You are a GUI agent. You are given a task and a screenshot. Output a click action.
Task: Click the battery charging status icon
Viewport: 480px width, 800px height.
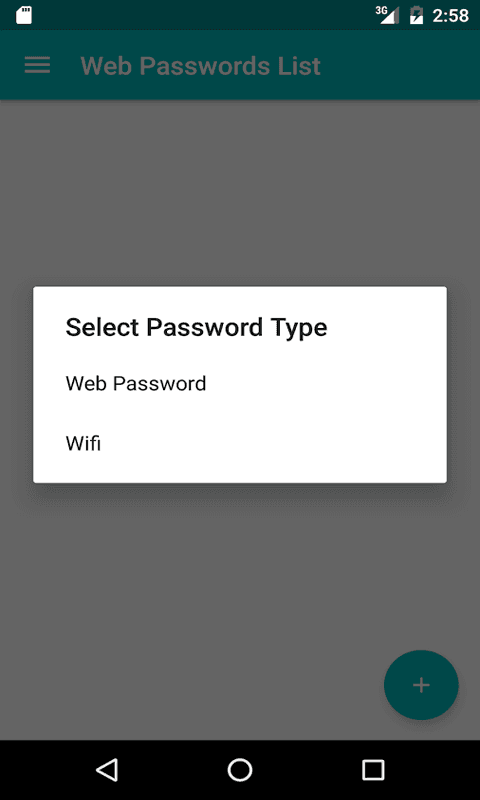(x=416, y=15)
